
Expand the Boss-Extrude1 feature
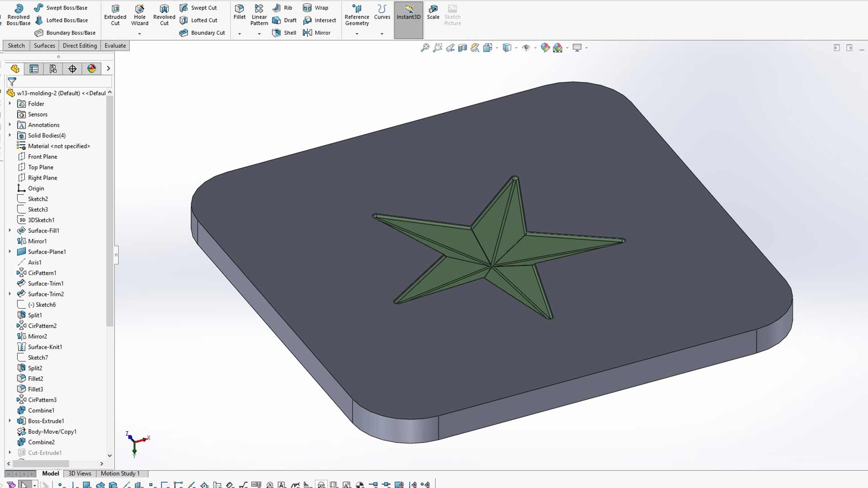click(10, 421)
